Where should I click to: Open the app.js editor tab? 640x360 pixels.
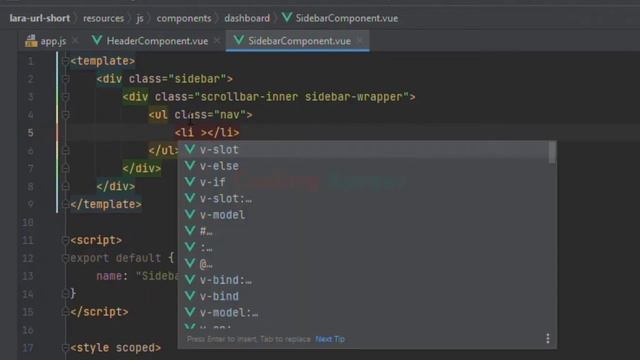coord(45,41)
